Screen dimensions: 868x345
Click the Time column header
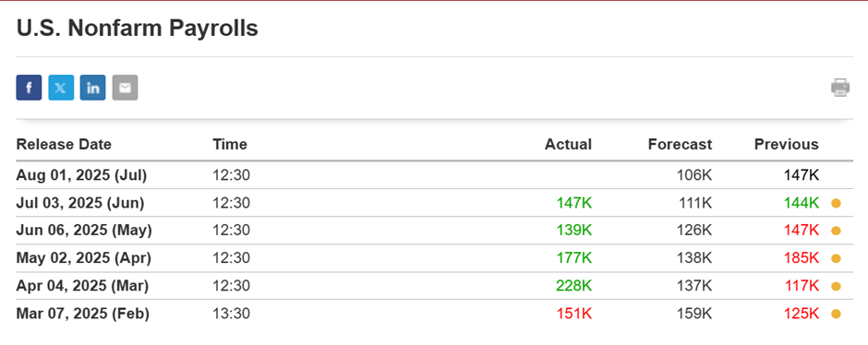[230, 145]
